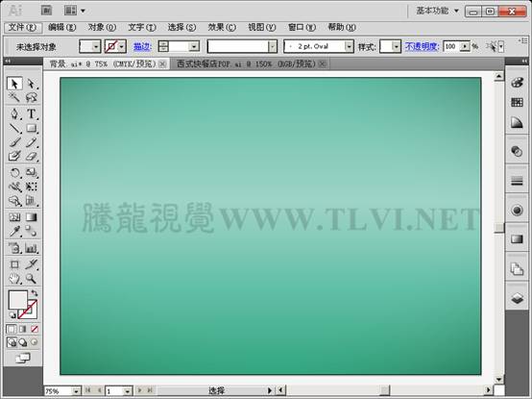This screenshot has height=399, width=532.
Task: Select the Pen tool
Action: 14,114
